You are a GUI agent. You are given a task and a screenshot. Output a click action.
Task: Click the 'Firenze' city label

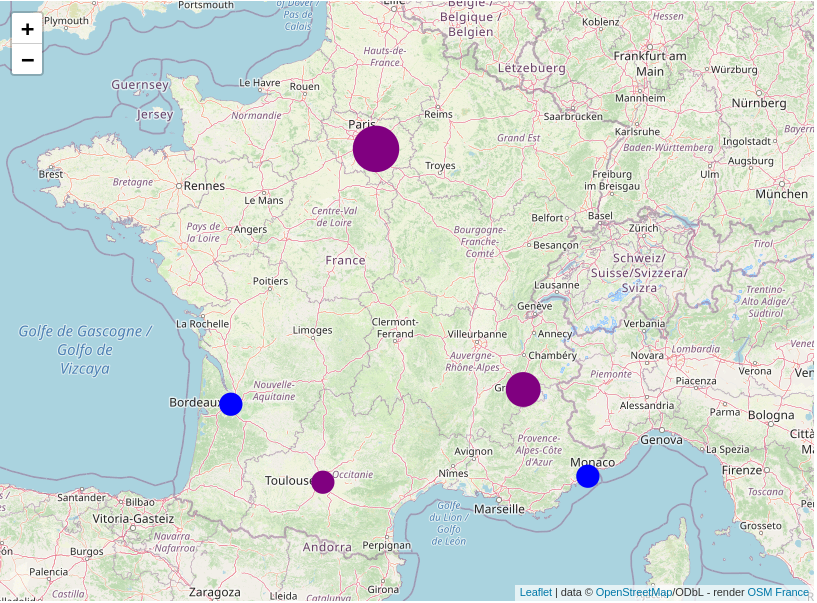(x=742, y=470)
